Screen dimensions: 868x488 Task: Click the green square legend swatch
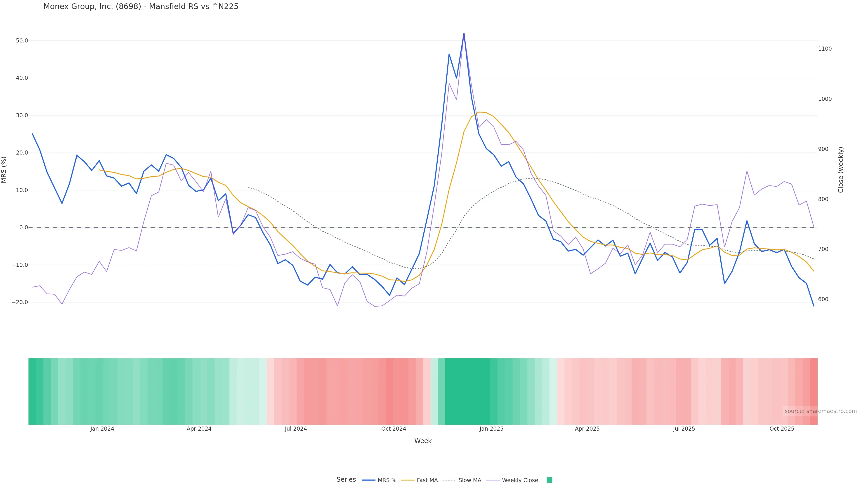click(x=549, y=480)
